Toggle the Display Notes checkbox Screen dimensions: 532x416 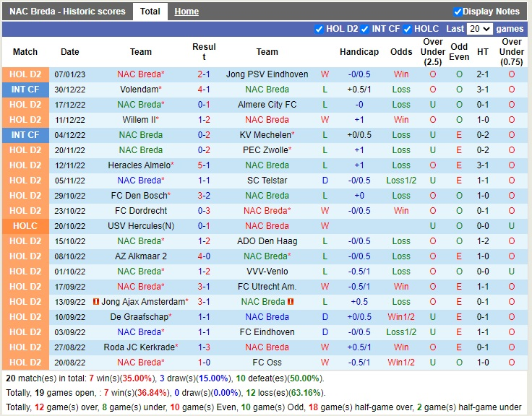point(458,12)
